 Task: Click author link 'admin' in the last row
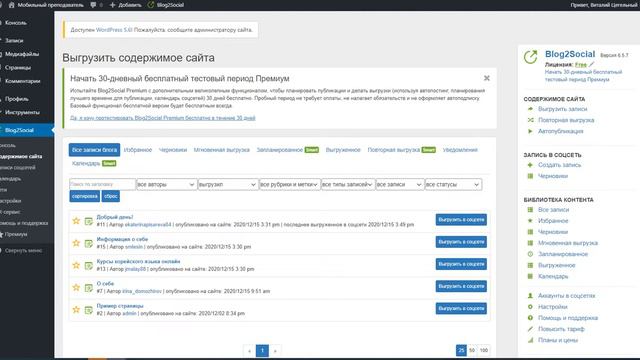point(129,313)
